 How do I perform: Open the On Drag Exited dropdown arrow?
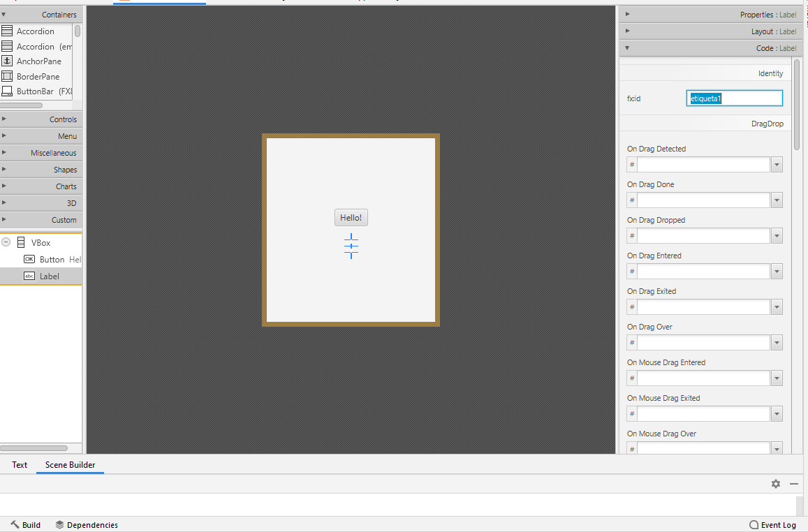point(777,307)
